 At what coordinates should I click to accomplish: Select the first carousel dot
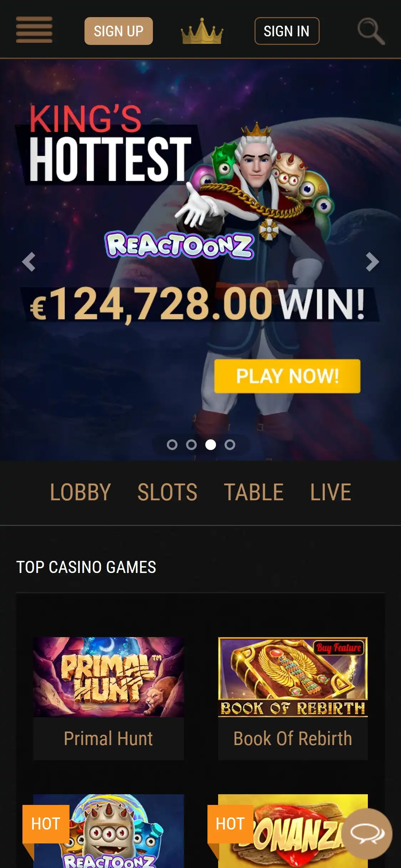point(172,445)
